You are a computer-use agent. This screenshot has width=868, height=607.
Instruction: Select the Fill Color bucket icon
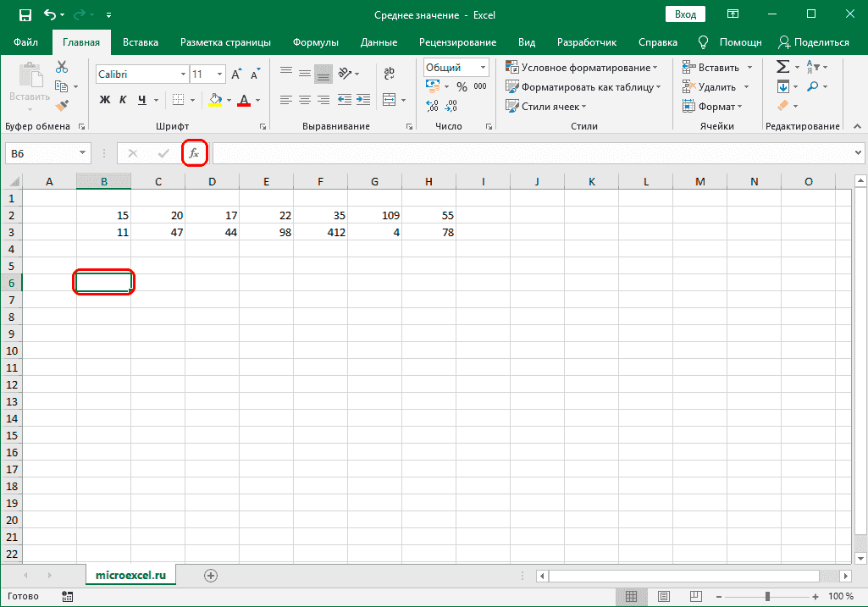216,100
